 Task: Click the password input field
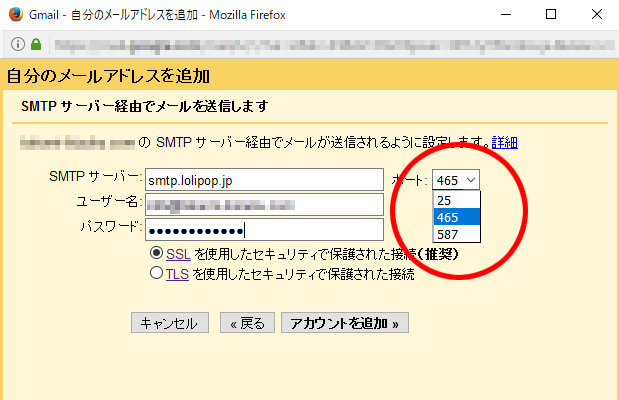tap(264, 229)
